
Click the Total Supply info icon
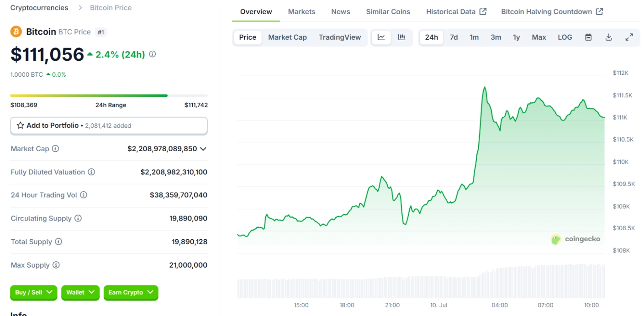click(x=58, y=242)
